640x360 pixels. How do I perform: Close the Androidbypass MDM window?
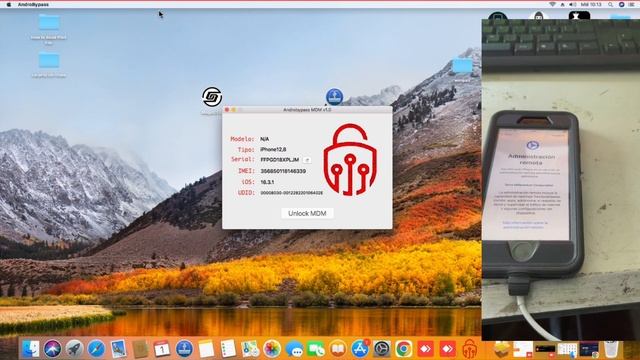pyautogui.click(x=227, y=110)
